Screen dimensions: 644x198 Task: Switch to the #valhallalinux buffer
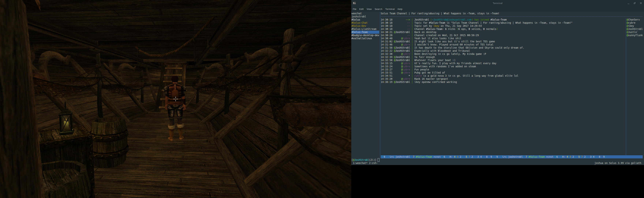(x=362, y=39)
